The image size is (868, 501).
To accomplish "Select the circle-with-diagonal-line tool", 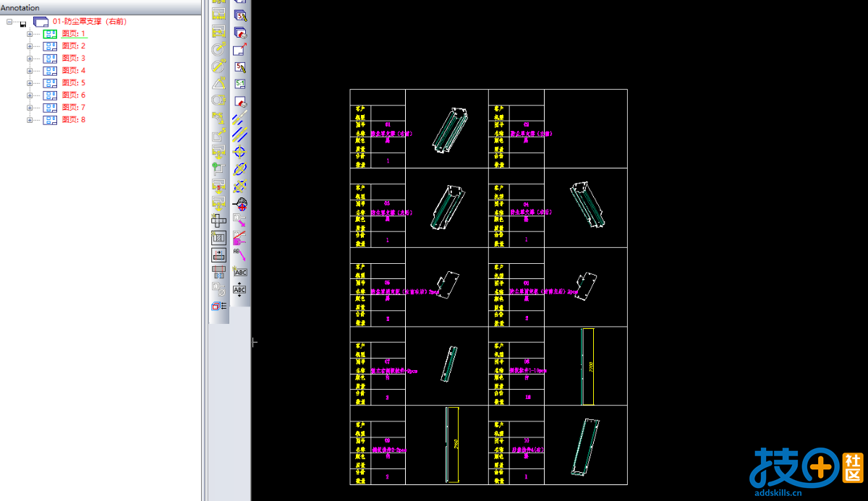I will 218,66.
